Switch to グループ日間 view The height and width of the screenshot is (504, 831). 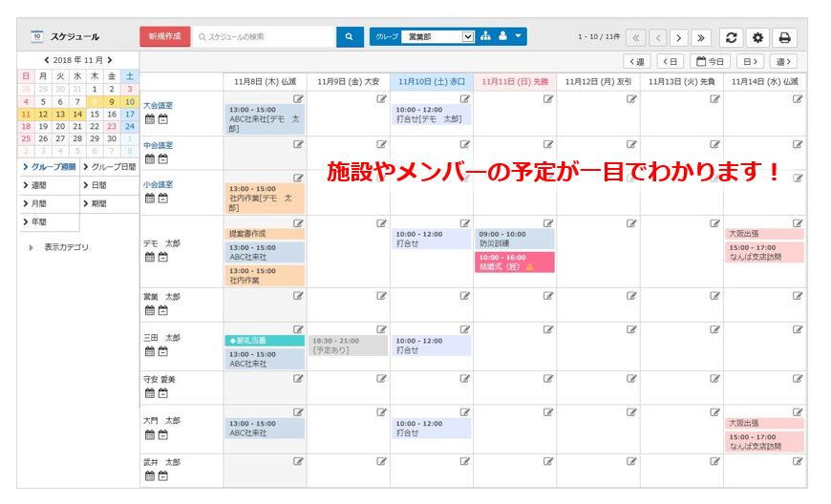pyautogui.click(x=109, y=167)
